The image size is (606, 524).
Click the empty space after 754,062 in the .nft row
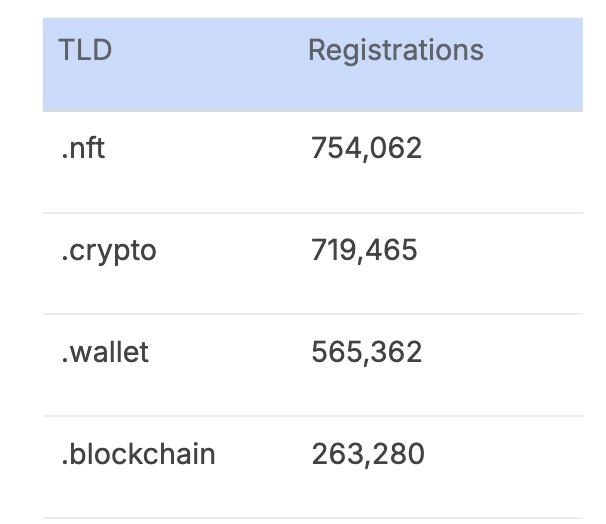tap(502, 162)
